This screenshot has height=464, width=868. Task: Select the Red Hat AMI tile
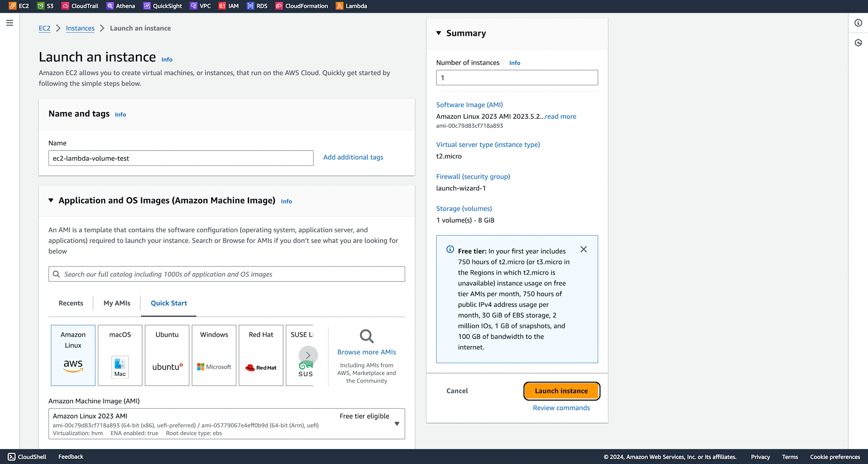[261, 355]
